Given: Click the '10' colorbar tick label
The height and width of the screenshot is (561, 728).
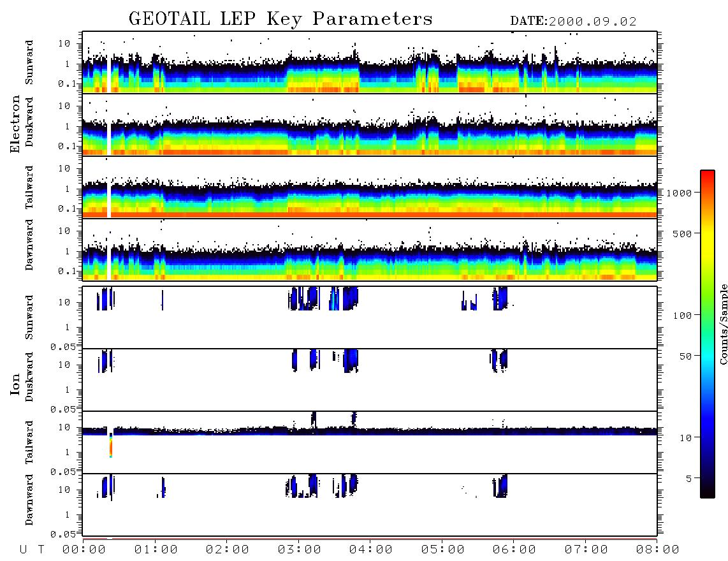Looking at the screenshot, I should point(686,437).
